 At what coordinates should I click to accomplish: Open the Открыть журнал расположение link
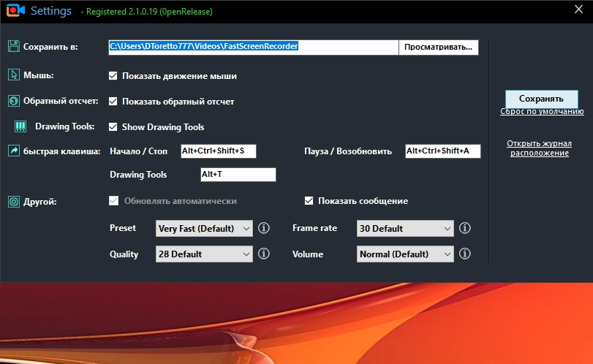coord(540,148)
